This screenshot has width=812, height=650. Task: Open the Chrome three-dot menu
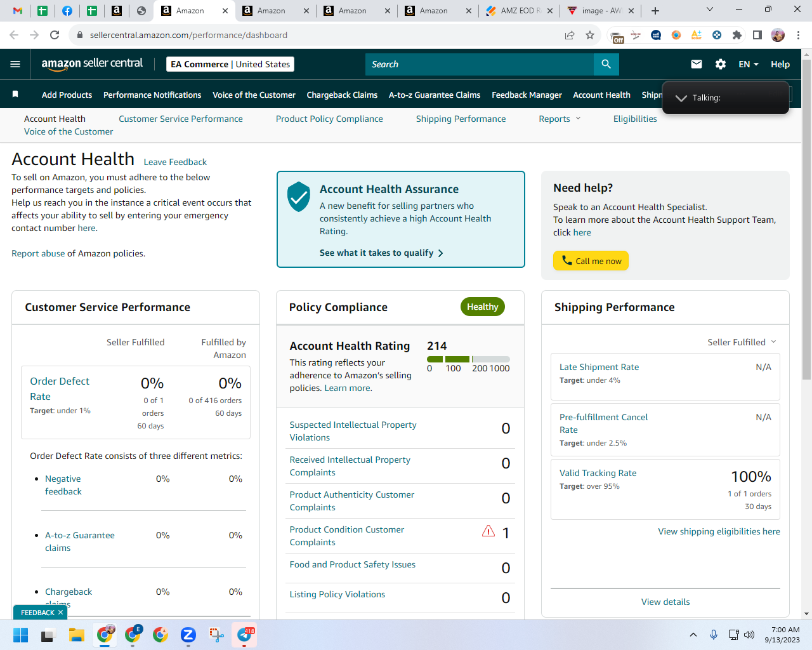click(x=799, y=35)
